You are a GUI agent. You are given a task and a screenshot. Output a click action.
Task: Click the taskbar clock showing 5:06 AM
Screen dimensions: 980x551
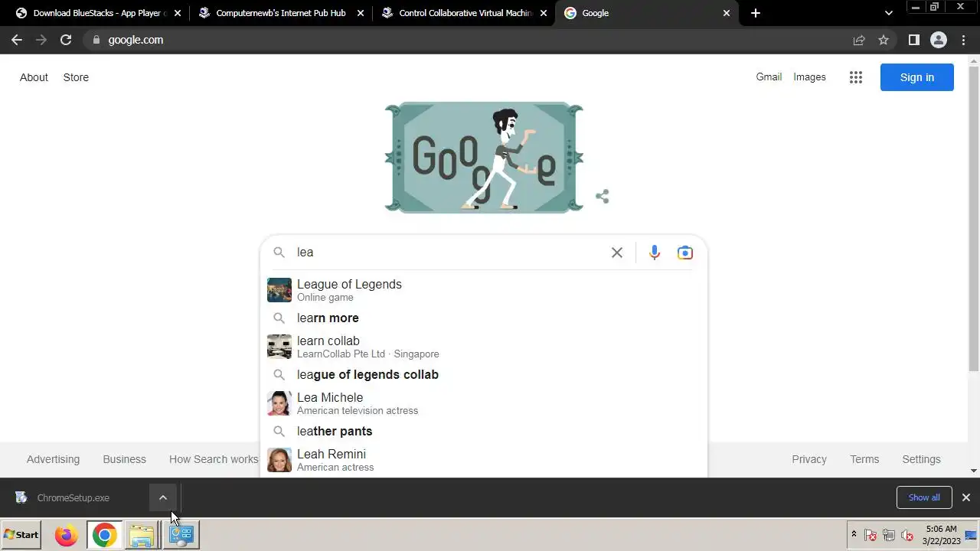(941, 535)
